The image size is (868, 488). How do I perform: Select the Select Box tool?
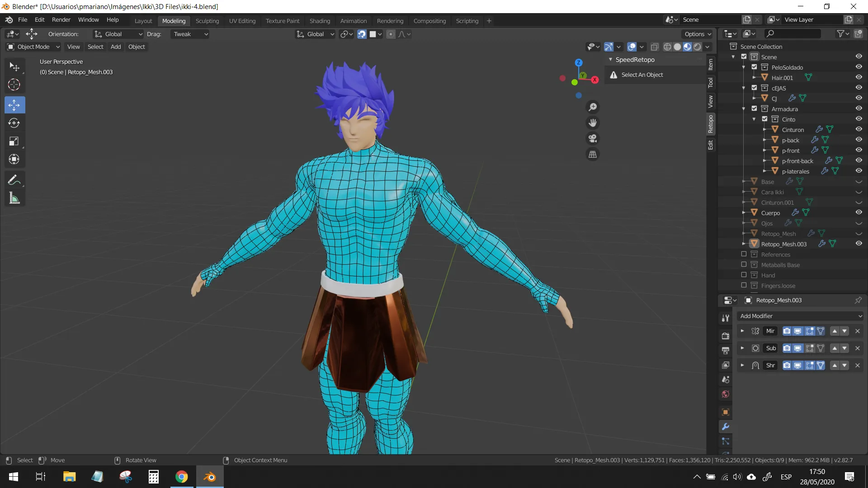[x=14, y=67]
